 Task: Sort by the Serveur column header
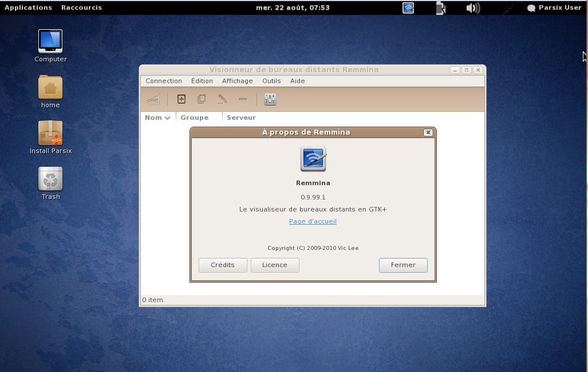[x=241, y=118]
